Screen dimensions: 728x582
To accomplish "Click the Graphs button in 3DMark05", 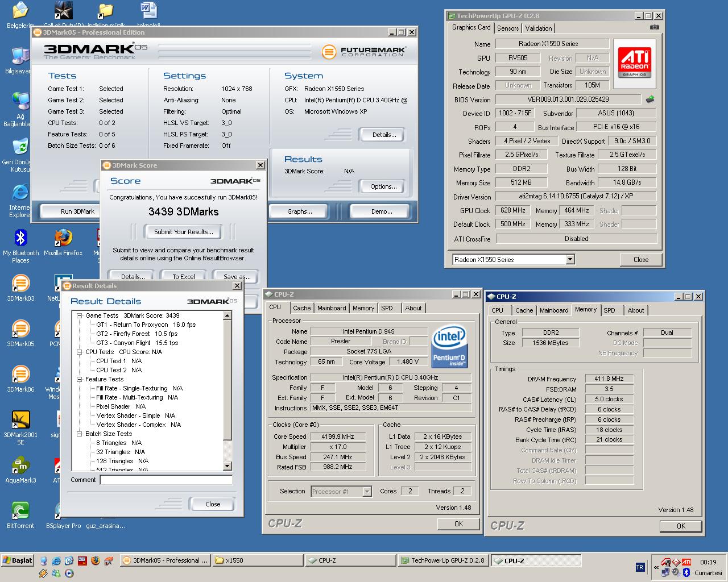I will pyautogui.click(x=300, y=211).
